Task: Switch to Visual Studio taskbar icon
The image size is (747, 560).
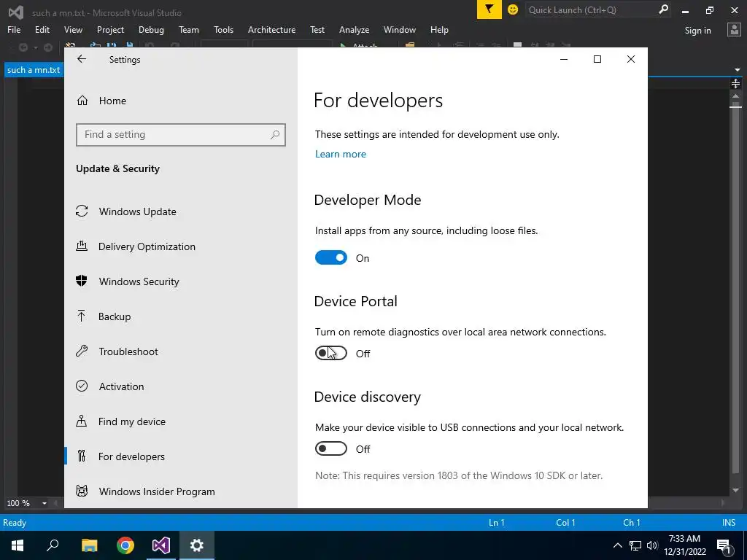Action: pos(161,545)
